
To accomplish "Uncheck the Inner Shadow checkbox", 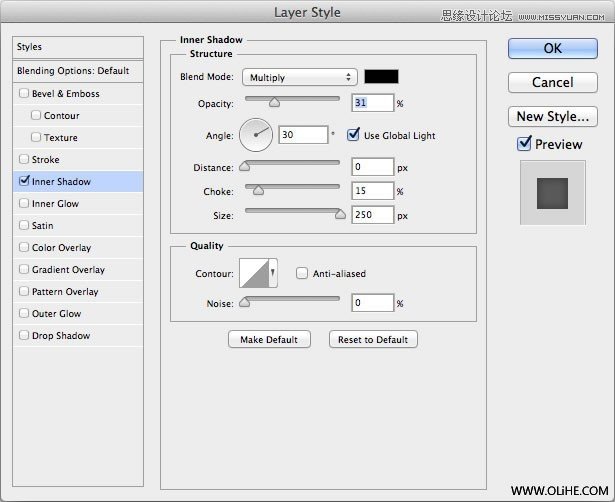I will pyautogui.click(x=24, y=180).
